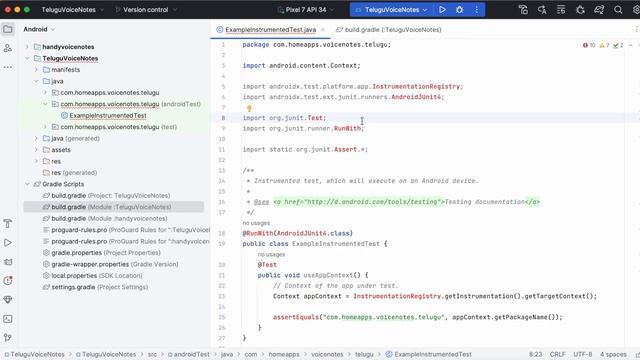Collapse the java folder
Screen dimensions: 640x360
36,81
